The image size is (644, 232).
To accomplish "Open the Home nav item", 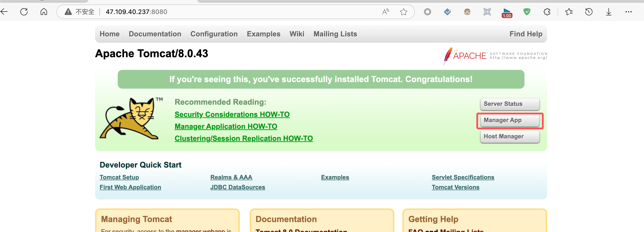I will pyautogui.click(x=110, y=34).
